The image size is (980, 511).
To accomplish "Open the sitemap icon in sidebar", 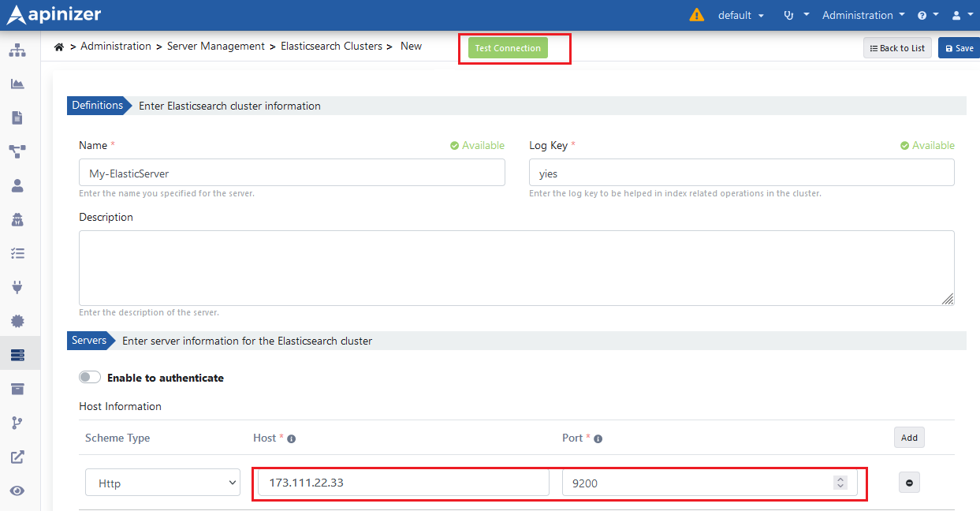I will click(x=17, y=50).
